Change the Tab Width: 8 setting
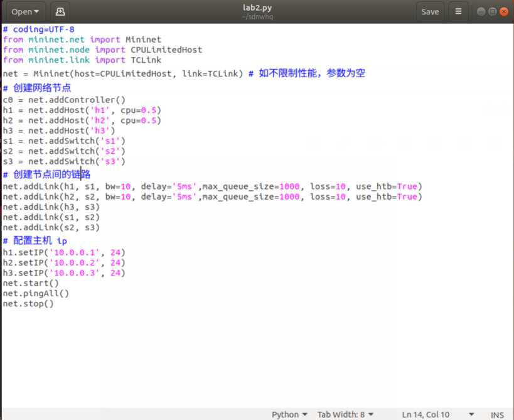 [345, 414]
